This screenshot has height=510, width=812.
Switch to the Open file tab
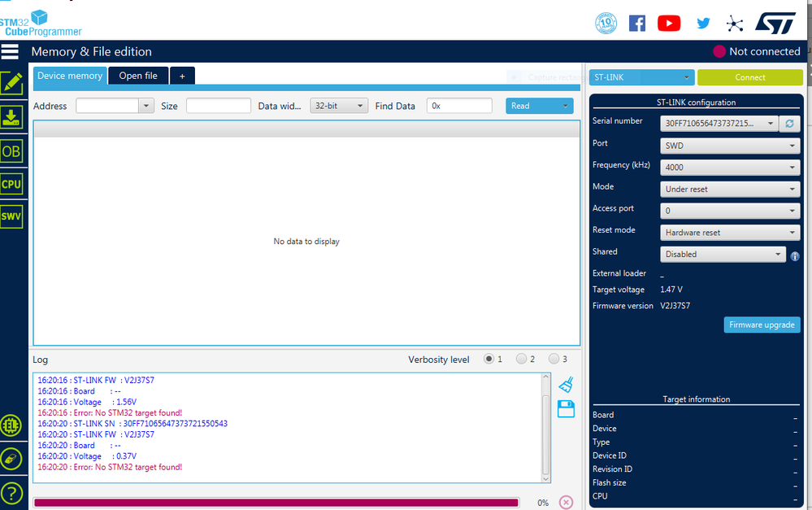pyautogui.click(x=138, y=76)
